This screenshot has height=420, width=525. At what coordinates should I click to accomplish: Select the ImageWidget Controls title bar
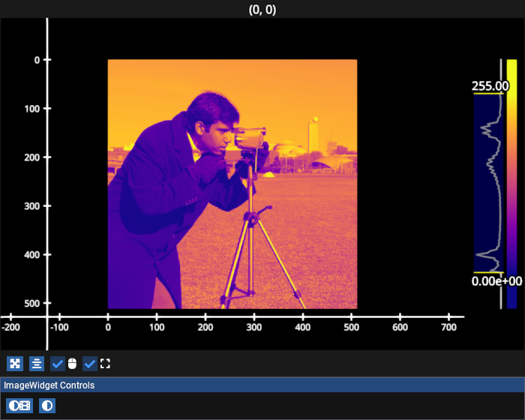coord(262,385)
